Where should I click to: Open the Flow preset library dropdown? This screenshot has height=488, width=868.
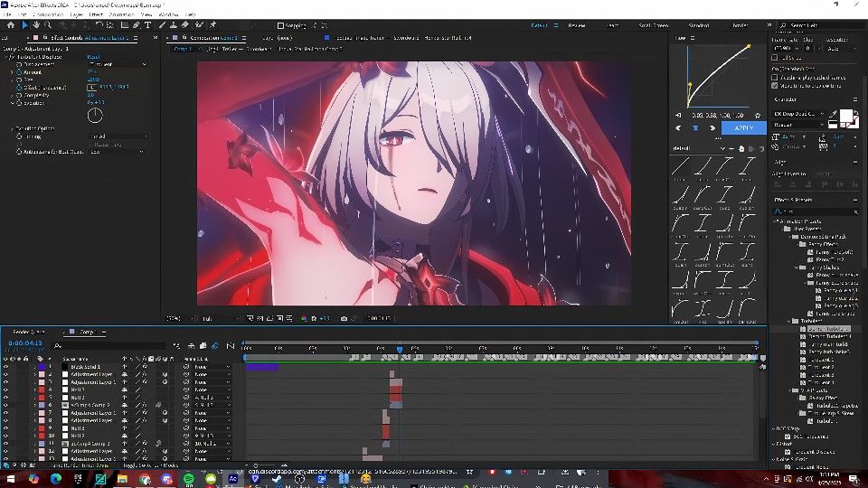[x=699, y=149]
